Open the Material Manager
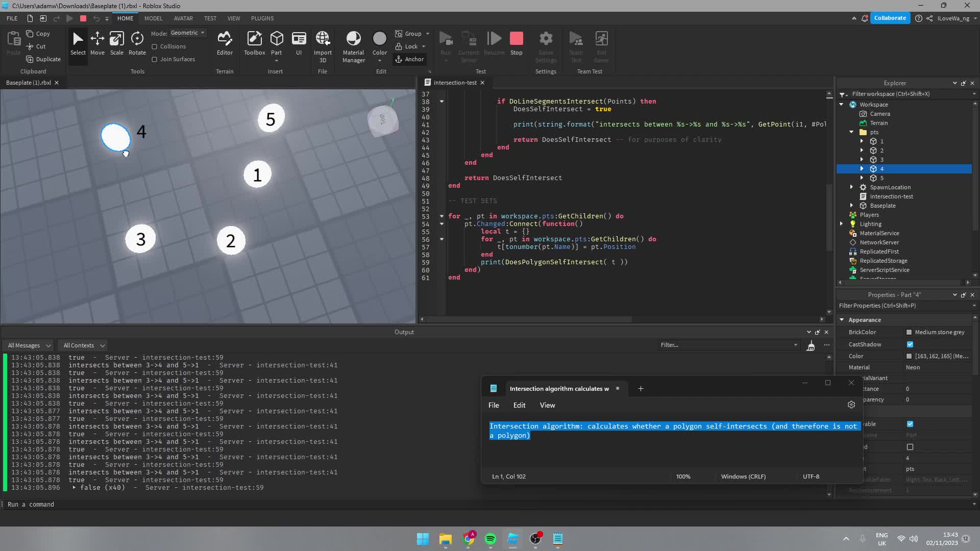Viewport: 980px width, 551px height. pyautogui.click(x=353, y=45)
